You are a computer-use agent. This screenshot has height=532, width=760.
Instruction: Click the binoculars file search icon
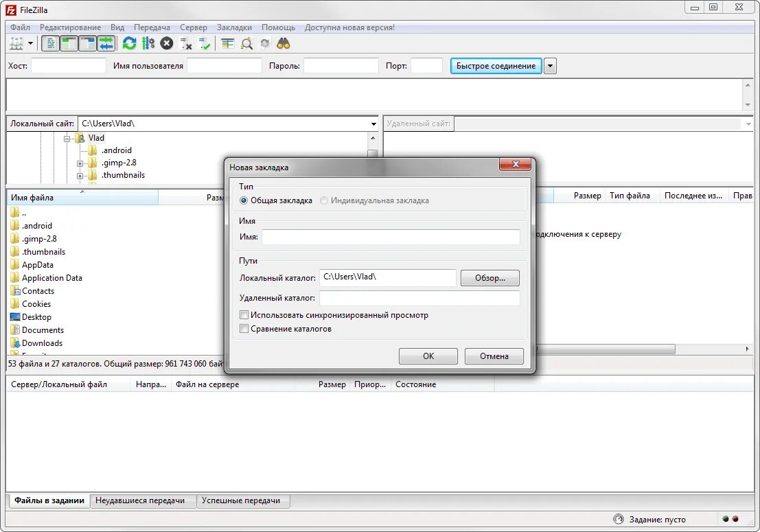coord(284,44)
